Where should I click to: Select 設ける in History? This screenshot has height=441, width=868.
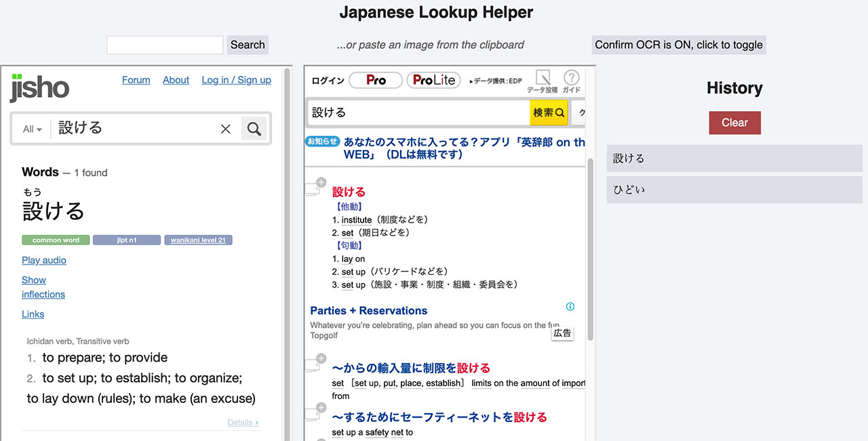coord(734,158)
